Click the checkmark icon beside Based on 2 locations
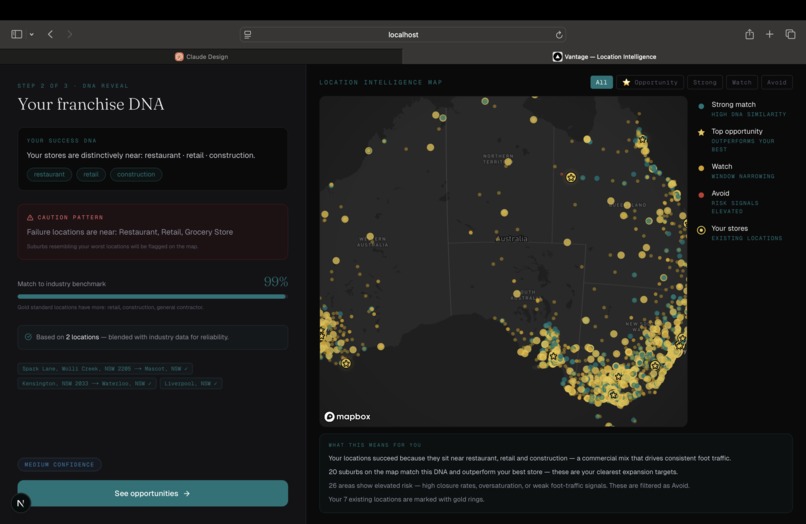806x524 pixels. pos(28,337)
